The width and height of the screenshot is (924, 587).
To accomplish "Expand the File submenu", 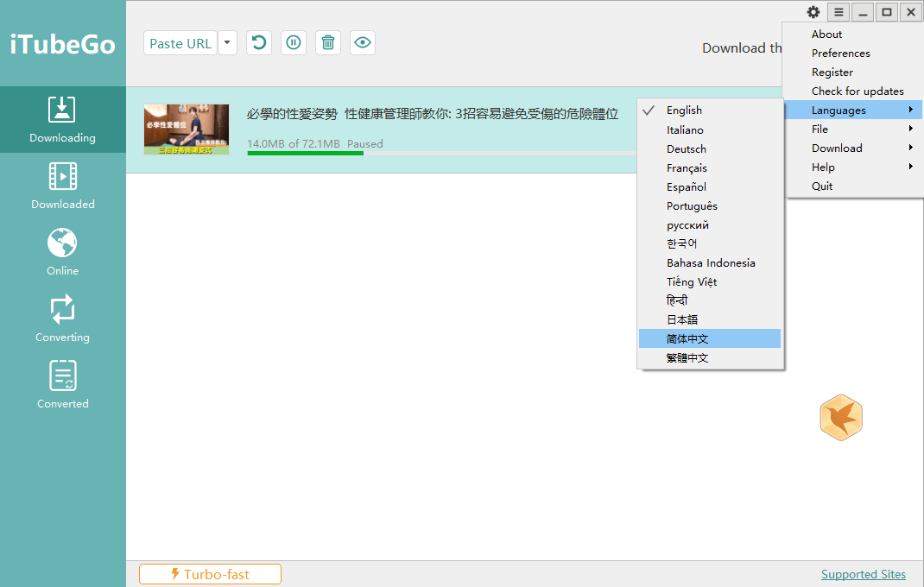I will 852,129.
